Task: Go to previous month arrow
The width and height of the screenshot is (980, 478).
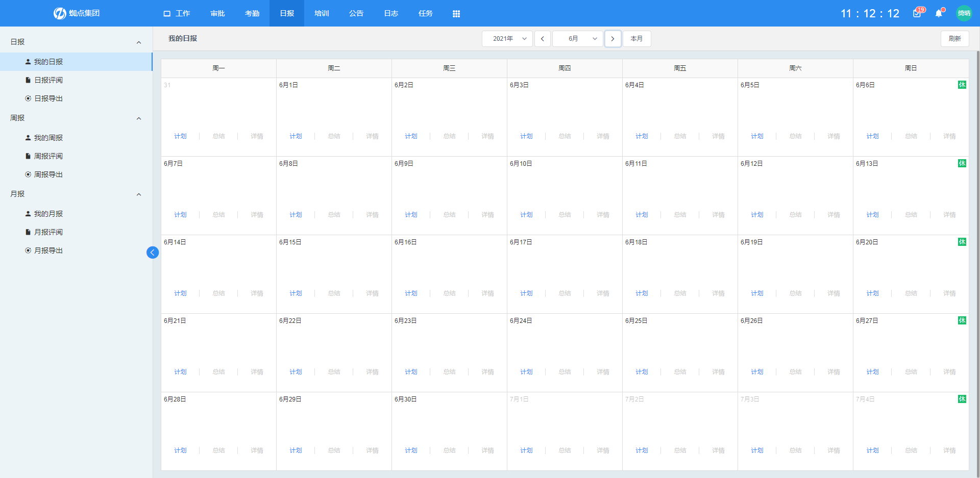Action: (542, 39)
